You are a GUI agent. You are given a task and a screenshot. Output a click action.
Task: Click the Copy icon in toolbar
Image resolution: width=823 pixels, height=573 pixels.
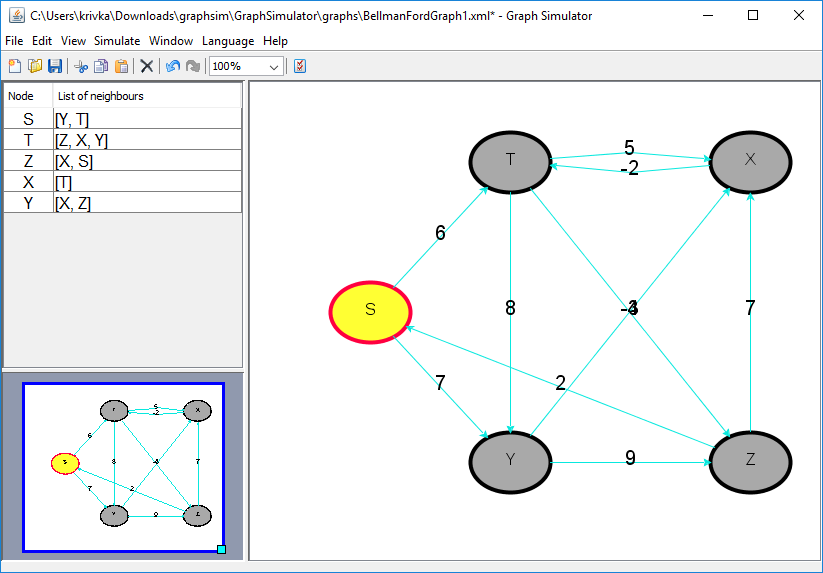pos(101,66)
